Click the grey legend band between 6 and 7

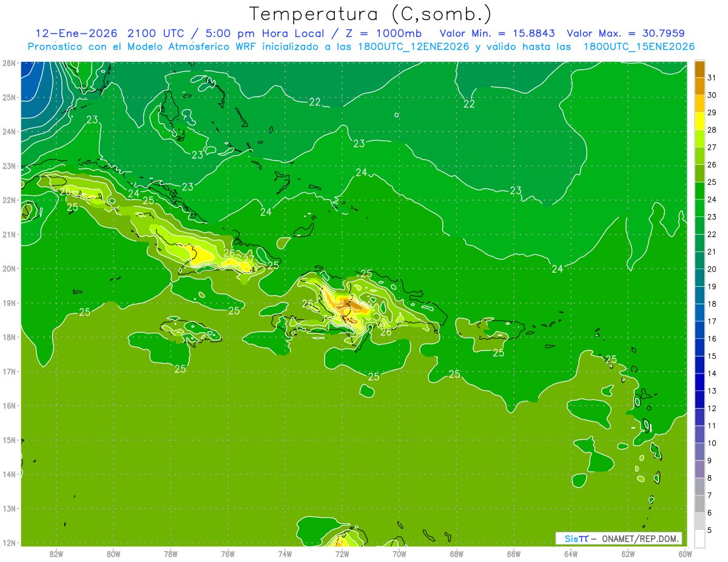(699, 504)
